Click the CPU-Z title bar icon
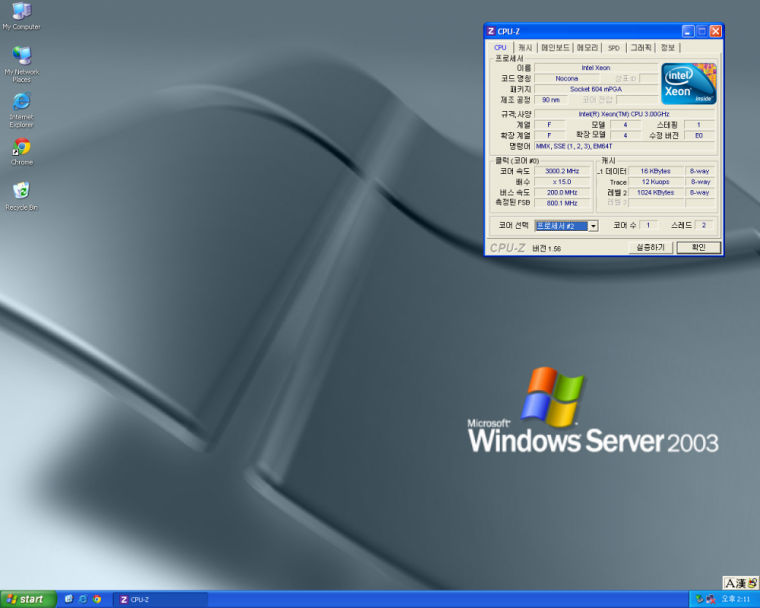Viewport: 760px width, 608px height. pyautogui.click(x=491, y=31)
